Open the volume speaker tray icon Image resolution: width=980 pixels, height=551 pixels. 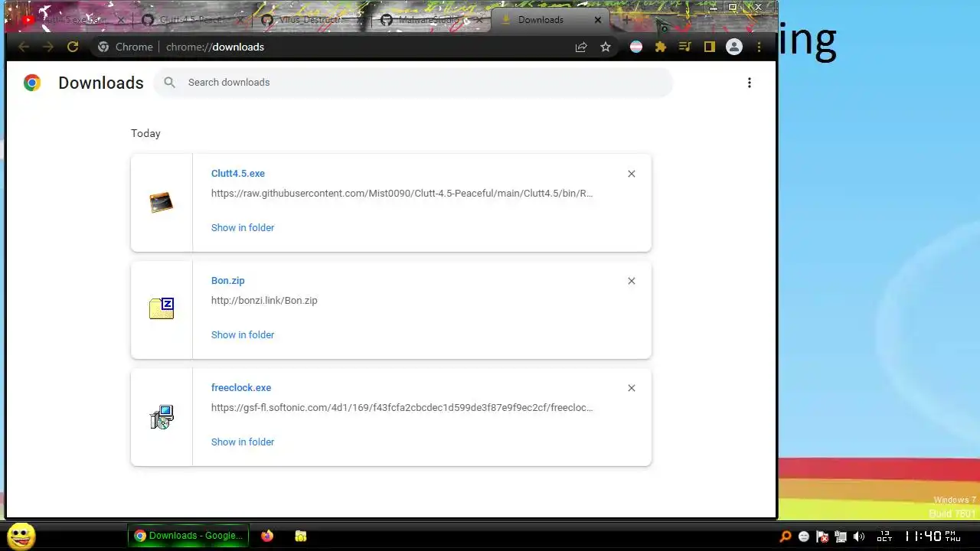tap(859, 536)
